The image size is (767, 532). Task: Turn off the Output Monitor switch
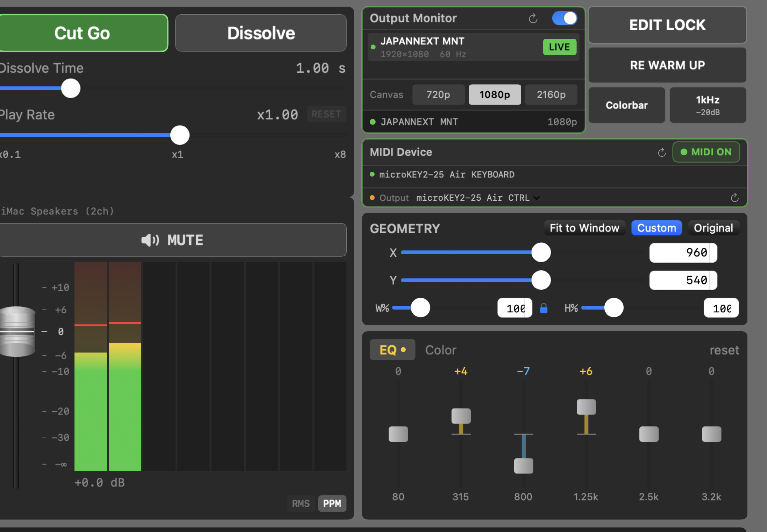tap(564, 18)
